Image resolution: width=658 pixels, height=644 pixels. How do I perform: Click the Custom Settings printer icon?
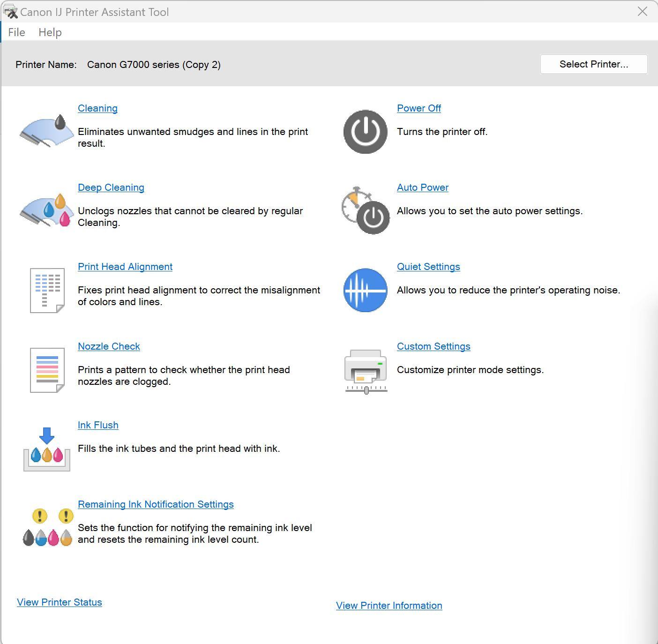coord(366,371)
